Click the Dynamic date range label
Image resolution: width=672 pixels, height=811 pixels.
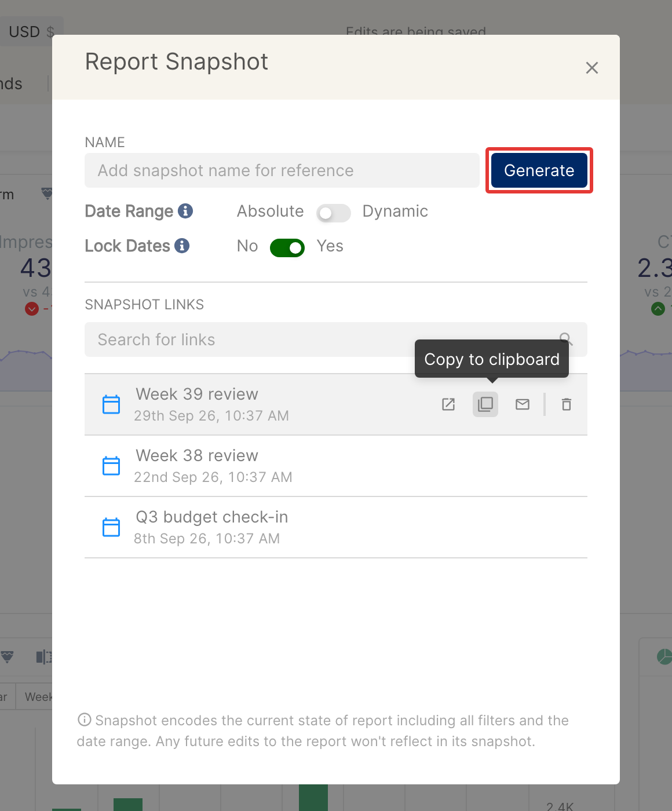[x=395, y=211]
